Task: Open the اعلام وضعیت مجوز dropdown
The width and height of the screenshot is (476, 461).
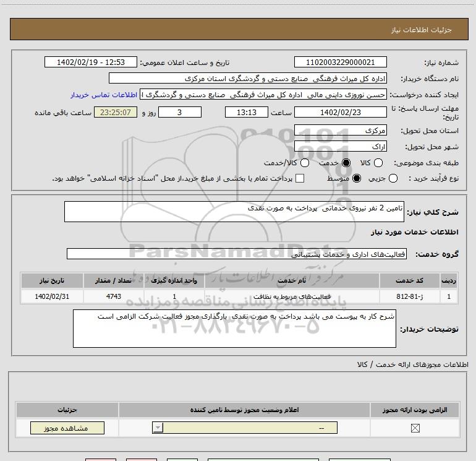Action: point(245,428)
